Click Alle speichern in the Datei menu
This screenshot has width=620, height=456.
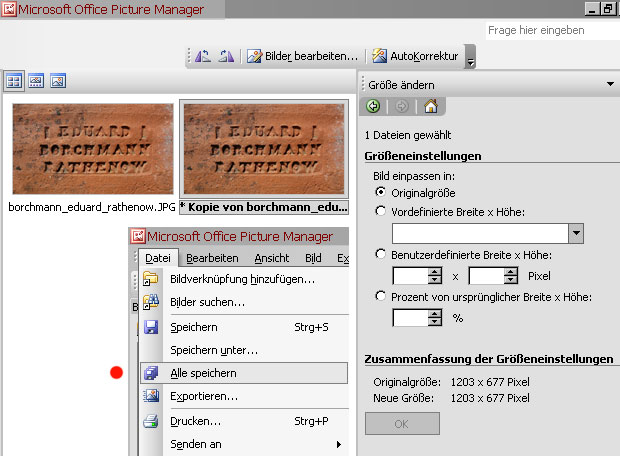(x=203, y=373)
